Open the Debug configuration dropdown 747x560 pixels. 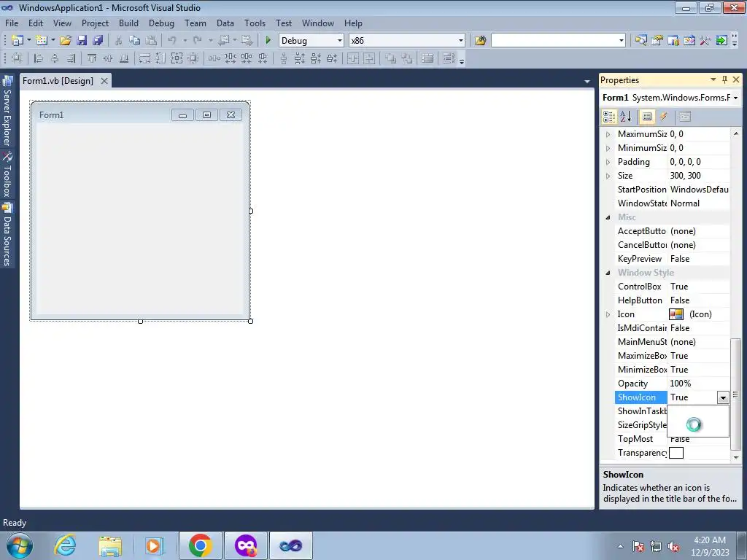coord(340,41)
